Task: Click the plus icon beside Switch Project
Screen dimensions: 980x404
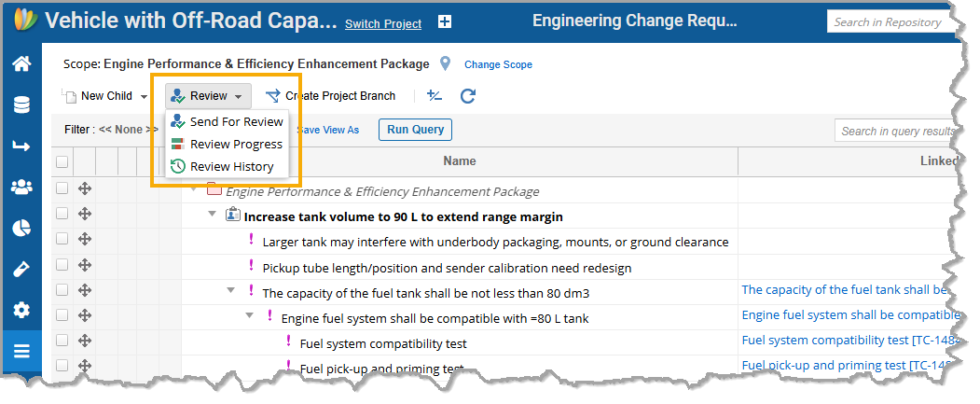Action: (445, 23)
